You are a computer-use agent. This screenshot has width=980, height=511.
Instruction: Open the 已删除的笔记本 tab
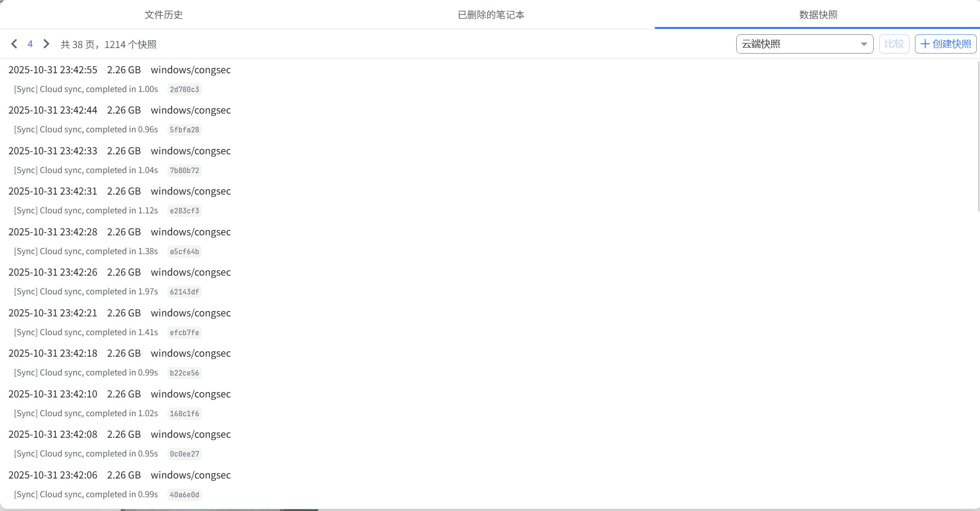tap(490, 14)
